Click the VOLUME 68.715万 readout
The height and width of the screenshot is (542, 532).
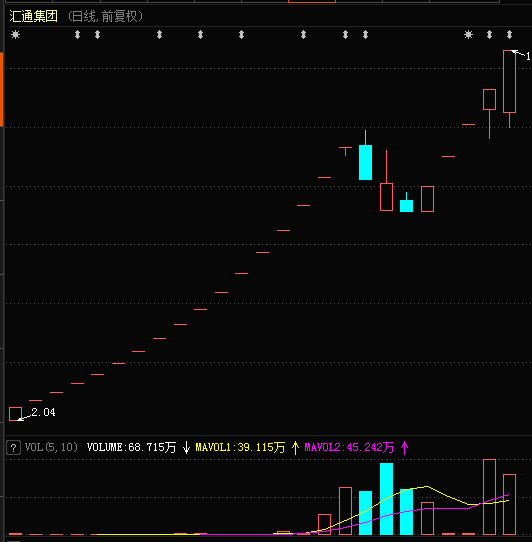pos(131,448)
